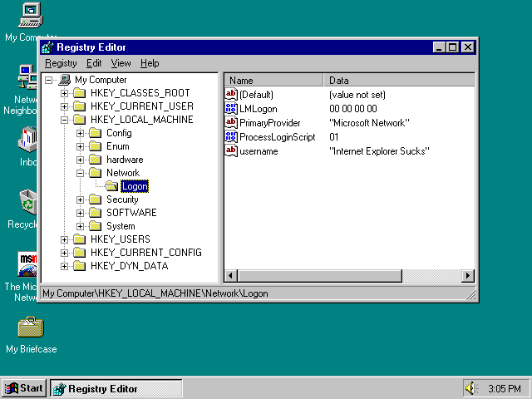Expand the HKEY_USERS key

64,239
